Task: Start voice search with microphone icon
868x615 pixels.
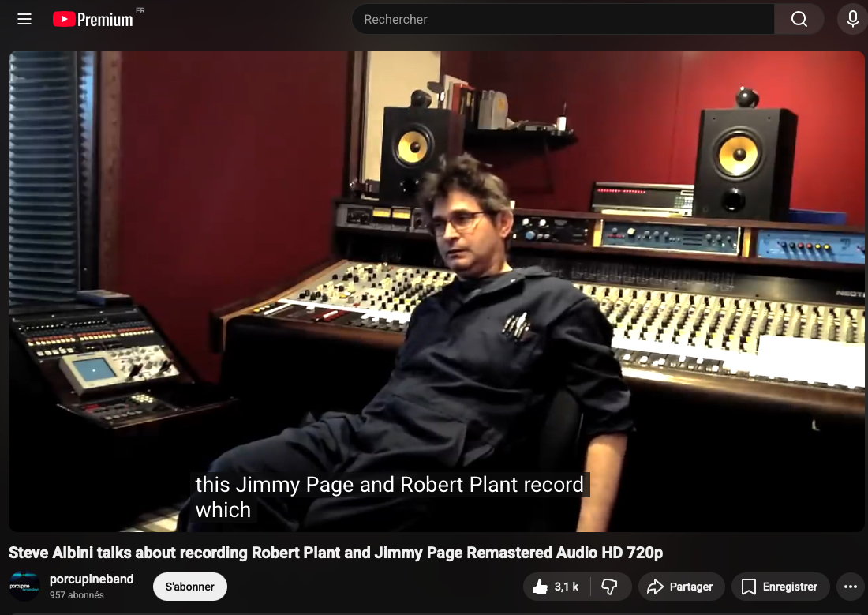Action: [852, 20]
